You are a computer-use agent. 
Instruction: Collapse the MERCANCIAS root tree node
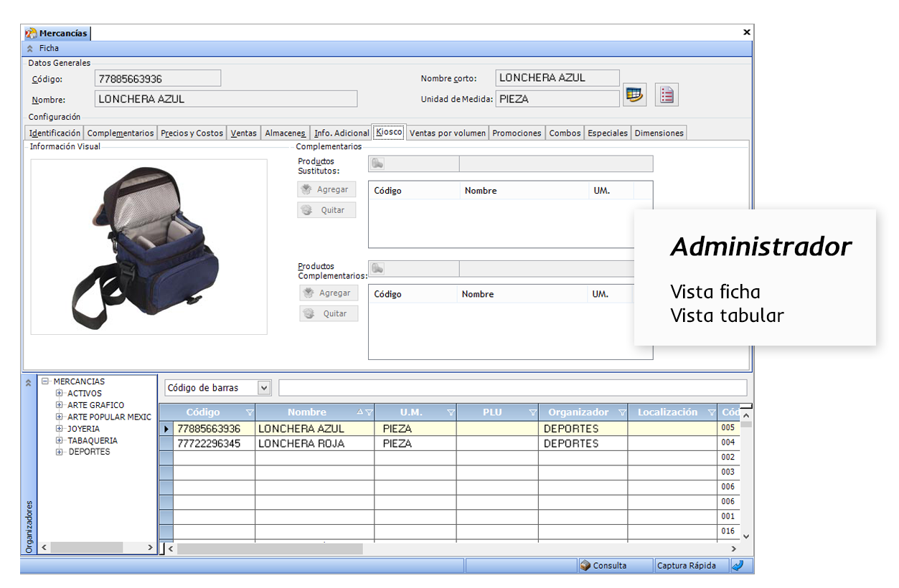pyautogui.click(x=46, y=381)
